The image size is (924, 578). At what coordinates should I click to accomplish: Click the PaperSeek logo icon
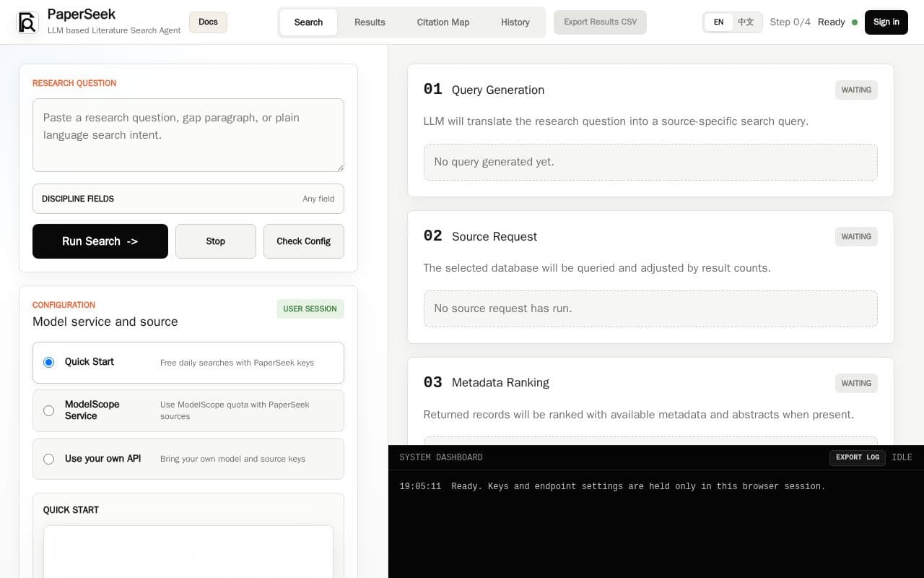pyautogui.click(x=27, y=22)
